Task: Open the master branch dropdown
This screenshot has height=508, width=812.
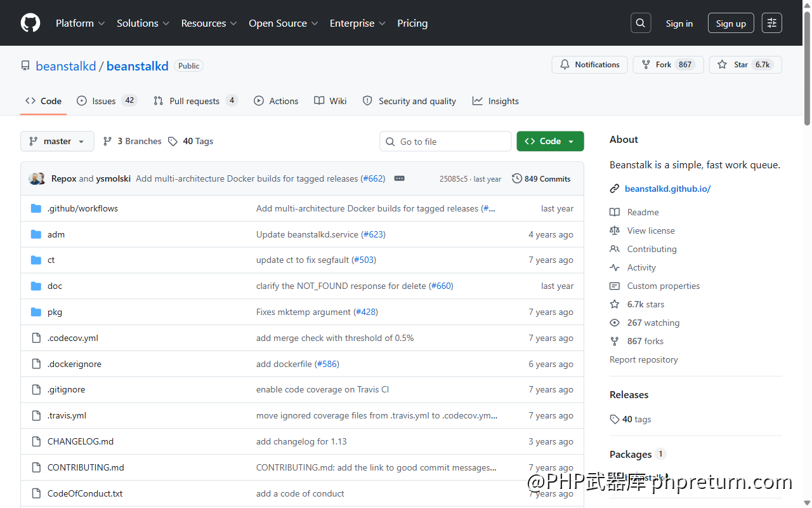Action: click(x=57, y=141)
